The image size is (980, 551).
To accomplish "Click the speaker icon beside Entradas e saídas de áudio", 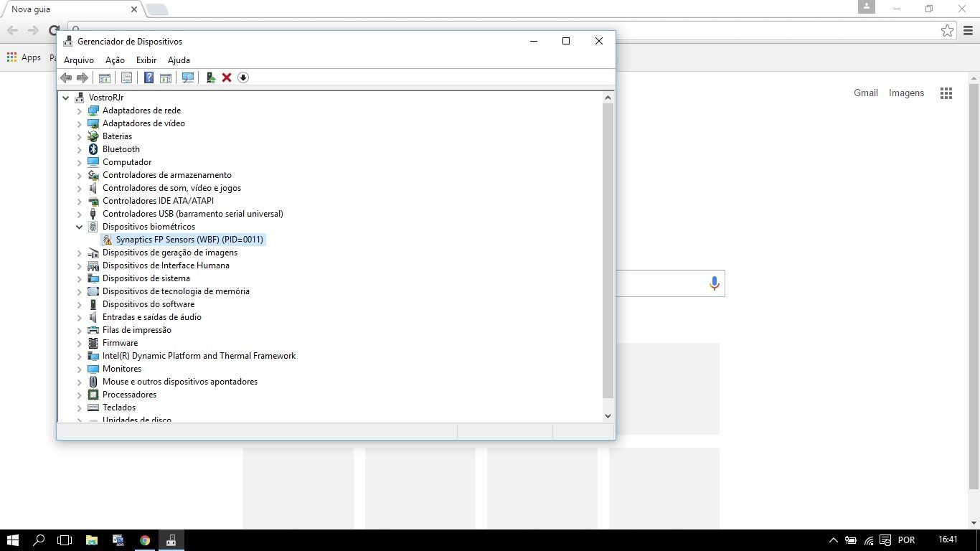I will tap(93, 317).
